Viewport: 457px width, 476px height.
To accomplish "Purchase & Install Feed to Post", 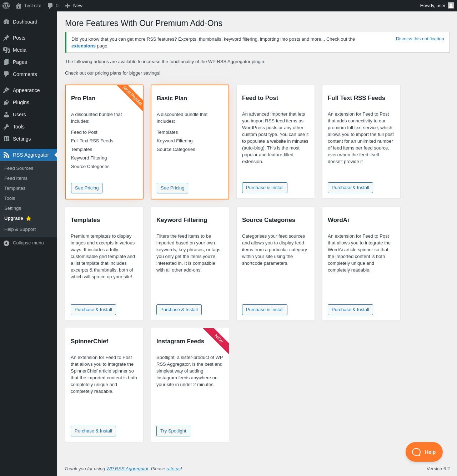I will pyautogui.click(x=265, y=188).
